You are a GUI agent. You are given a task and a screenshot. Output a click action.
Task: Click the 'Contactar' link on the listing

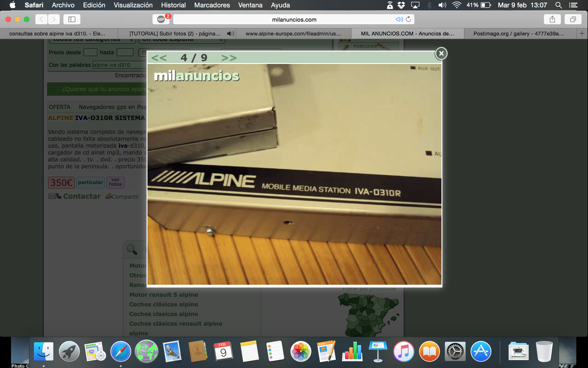(82, 196)
